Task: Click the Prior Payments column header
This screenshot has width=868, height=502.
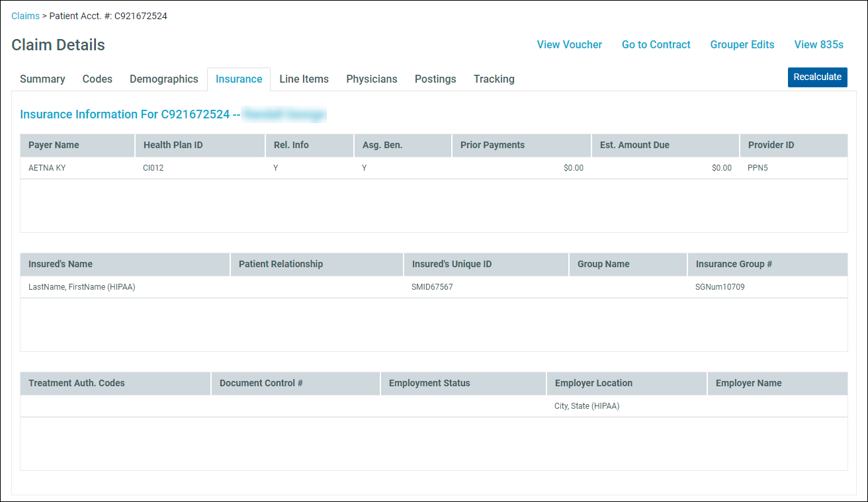Action: [522, 146]
